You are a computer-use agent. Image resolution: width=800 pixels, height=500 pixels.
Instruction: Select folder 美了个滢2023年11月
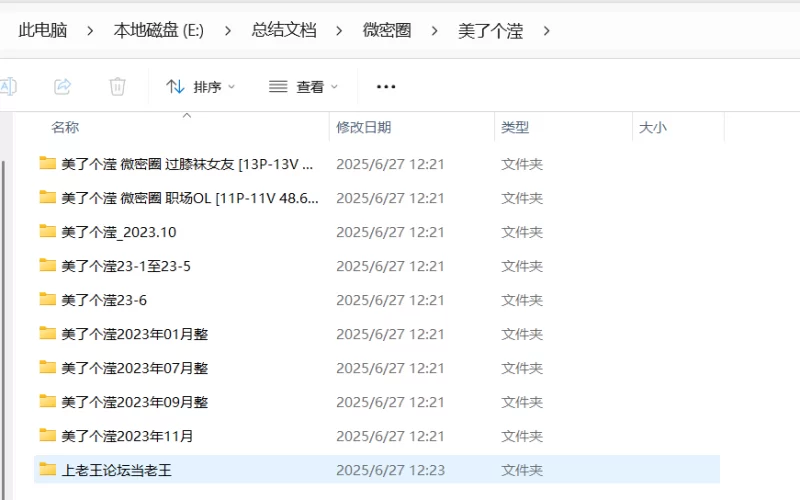[377, 436]
